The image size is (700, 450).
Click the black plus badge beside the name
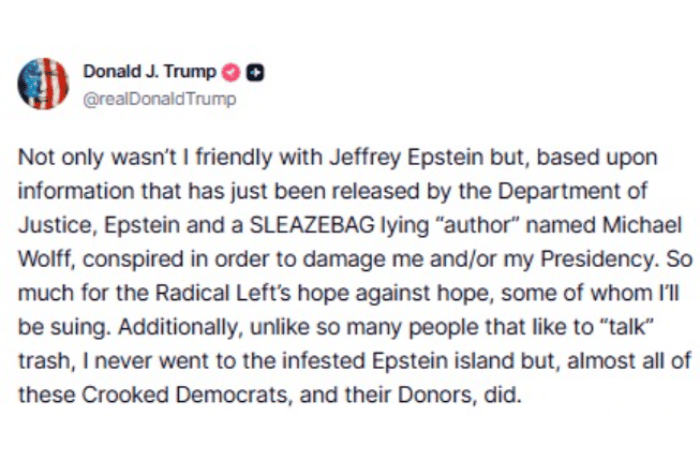[254, 73]
